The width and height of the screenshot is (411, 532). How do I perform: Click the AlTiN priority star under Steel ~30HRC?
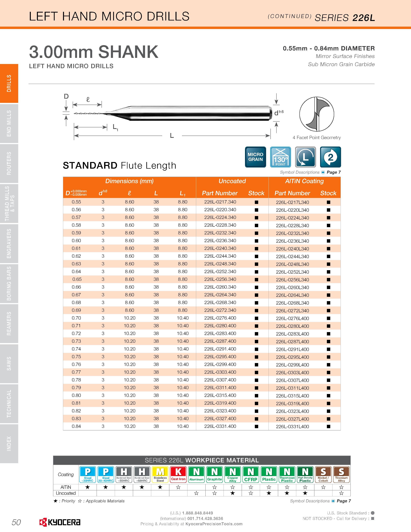[x=88, y=487]
